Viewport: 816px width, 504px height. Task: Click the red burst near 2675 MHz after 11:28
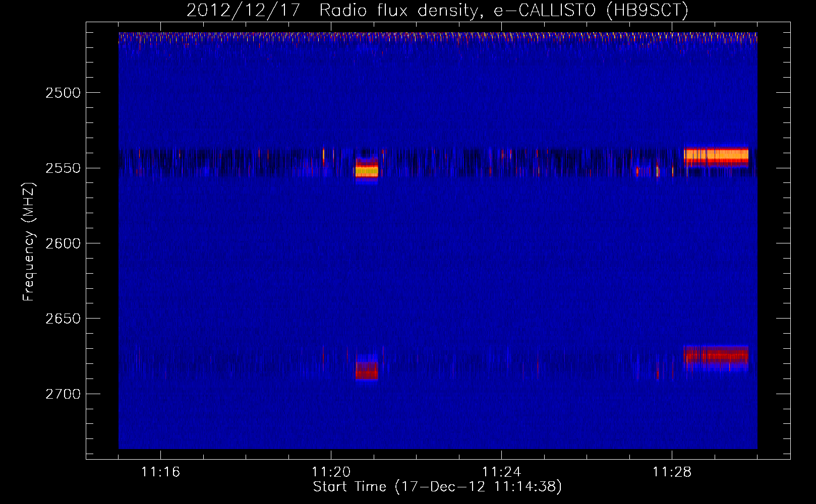coord(716,356)
